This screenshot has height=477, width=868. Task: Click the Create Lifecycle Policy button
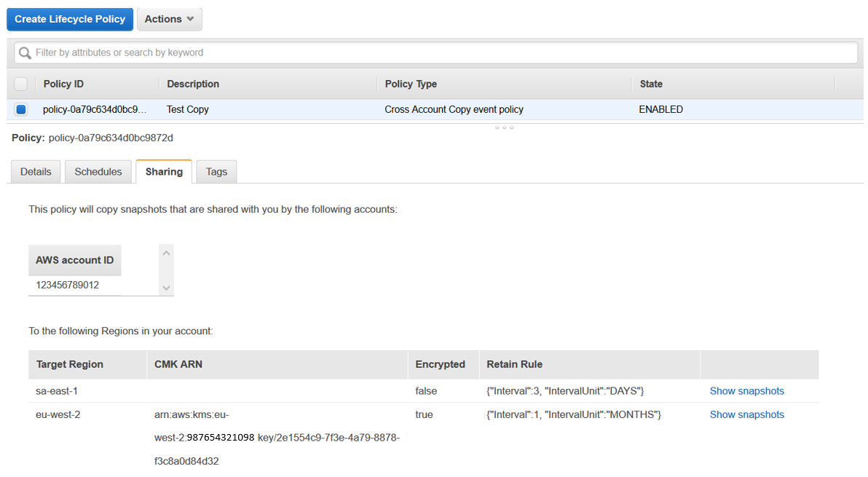(69, 19)
